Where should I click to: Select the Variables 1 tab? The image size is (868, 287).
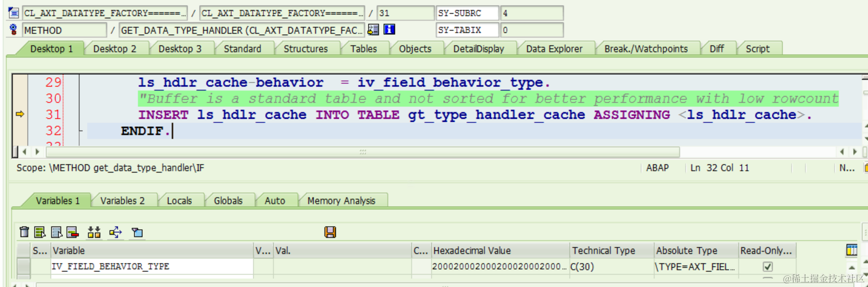[57, 201]
